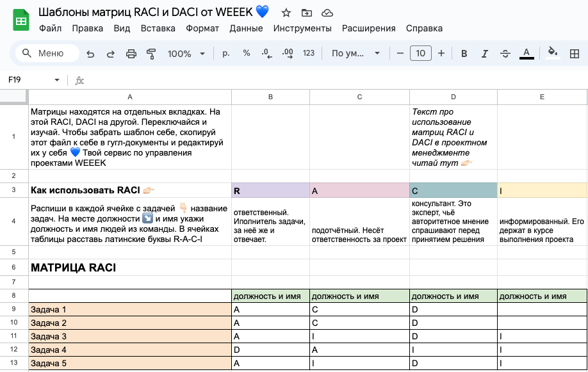Open the Расширения menu
Screen dimensions: 588x372
(x=369, y=29)
